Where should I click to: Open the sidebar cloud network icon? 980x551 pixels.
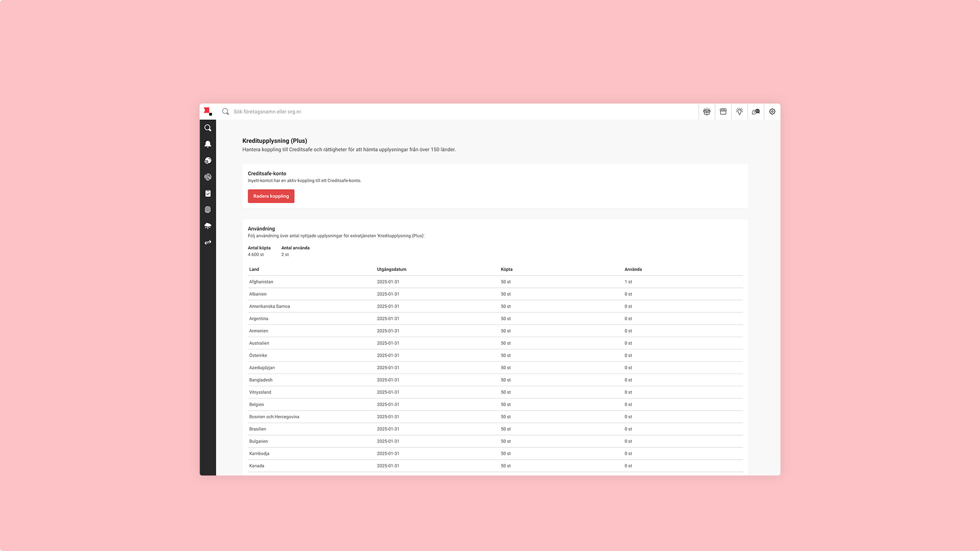(208, 226)
